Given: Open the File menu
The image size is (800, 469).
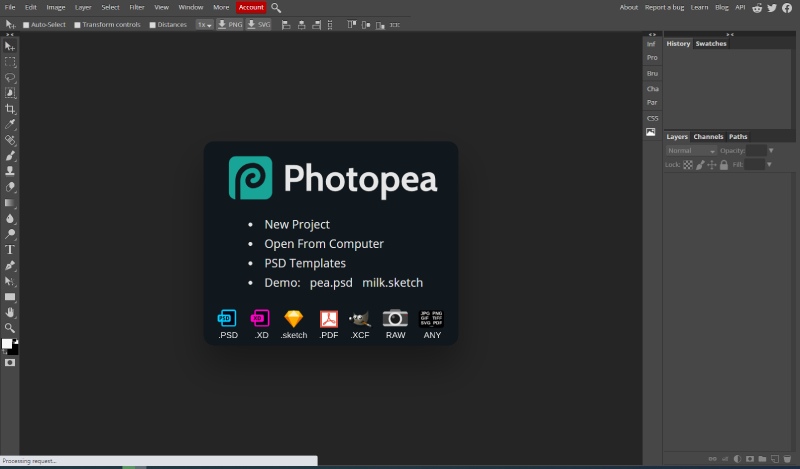Looking at the screenshot, I should click(10, 8).
